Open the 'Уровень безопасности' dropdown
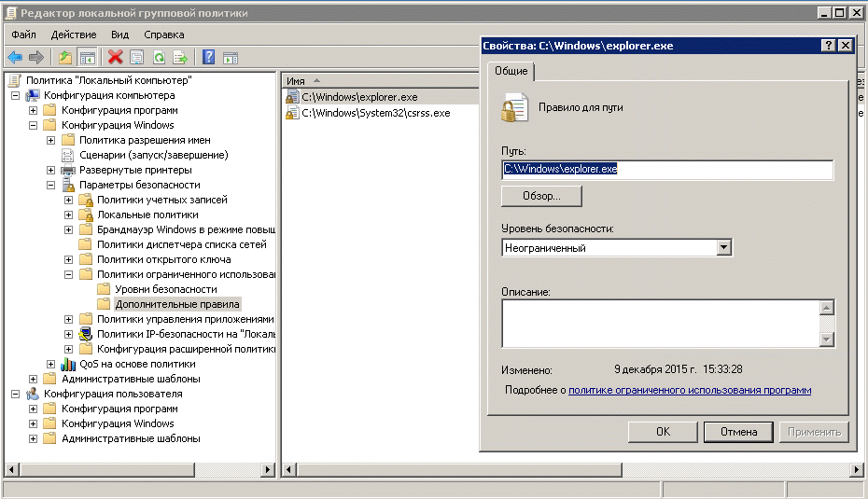 [723, 247]
